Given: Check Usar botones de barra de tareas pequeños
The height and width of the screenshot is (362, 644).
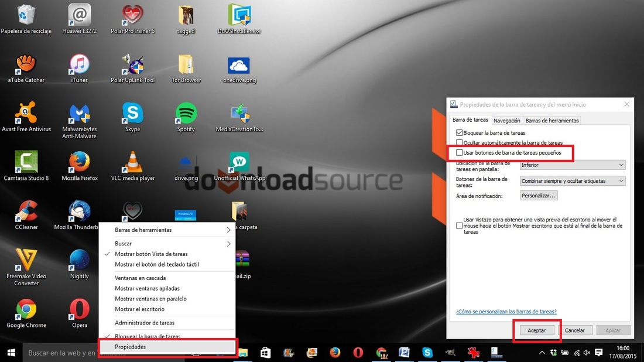Looking at the screenshot, I should tap(459, 152).
